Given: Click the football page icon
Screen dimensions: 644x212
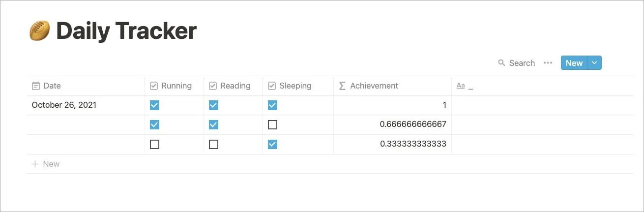Looking at the screenshot, I should 39,31.
